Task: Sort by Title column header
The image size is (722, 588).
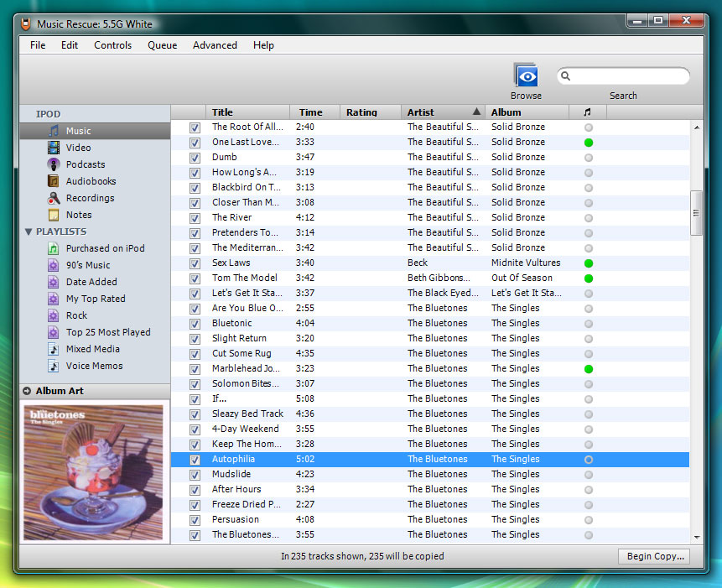Action: point(247,112)
